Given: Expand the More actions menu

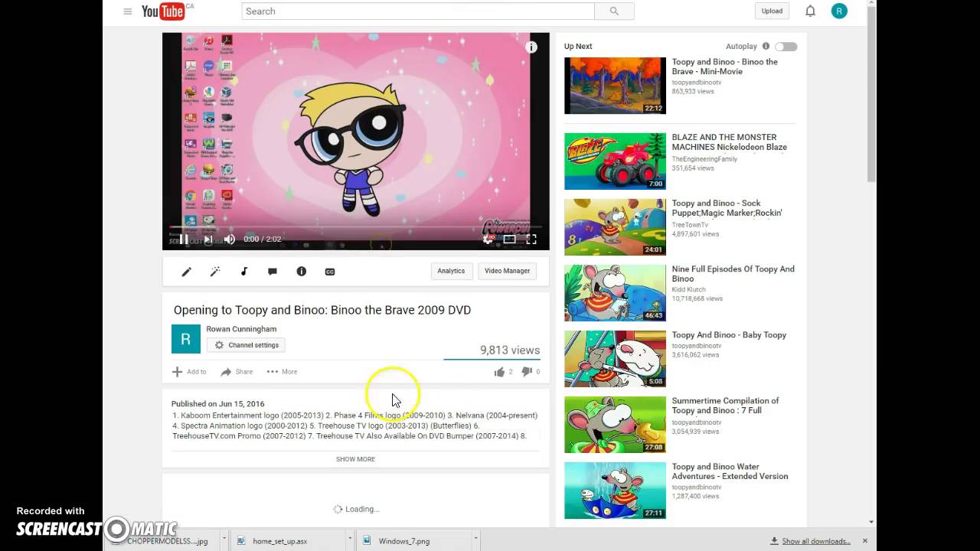Looking at the screenshot, I should [x=282, y=372].
